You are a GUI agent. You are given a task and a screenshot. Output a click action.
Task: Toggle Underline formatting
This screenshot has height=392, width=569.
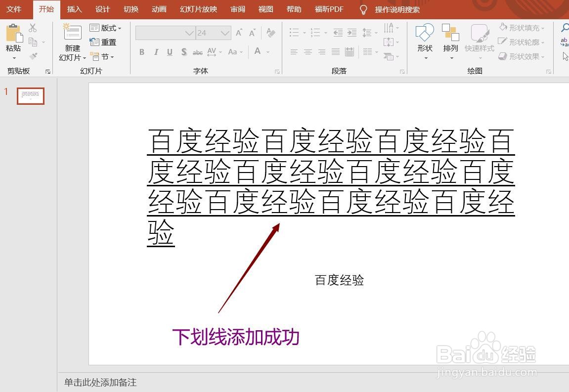(x=170, y=52)
